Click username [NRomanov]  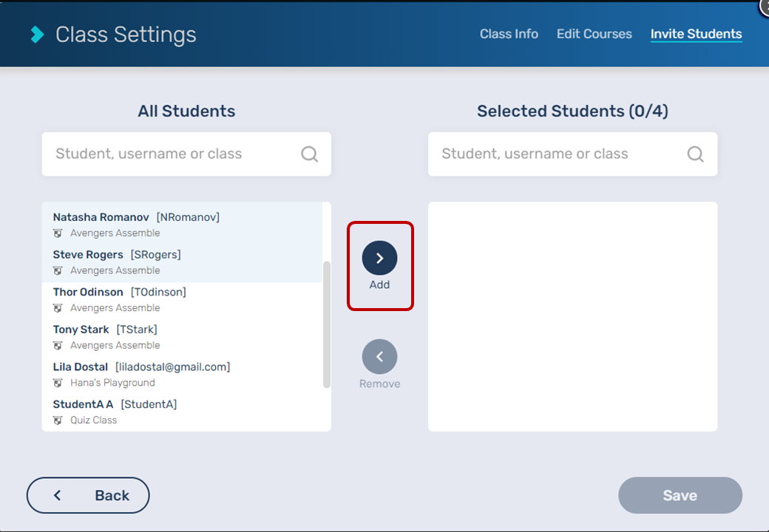(188, 217)
